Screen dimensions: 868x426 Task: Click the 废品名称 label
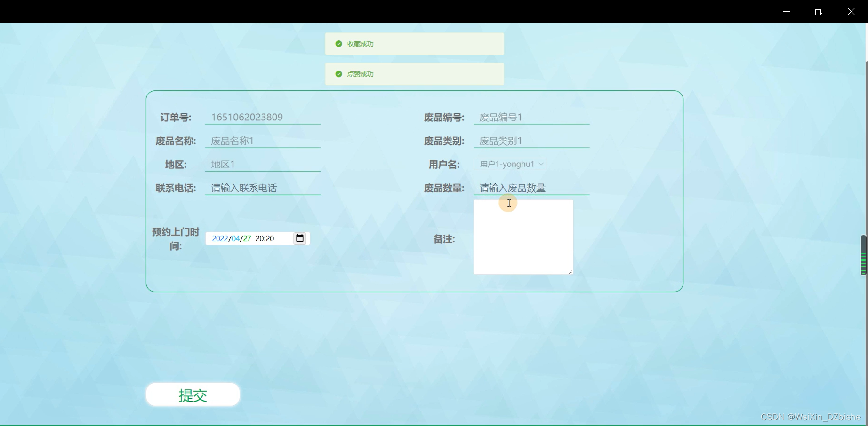(176, 141)
